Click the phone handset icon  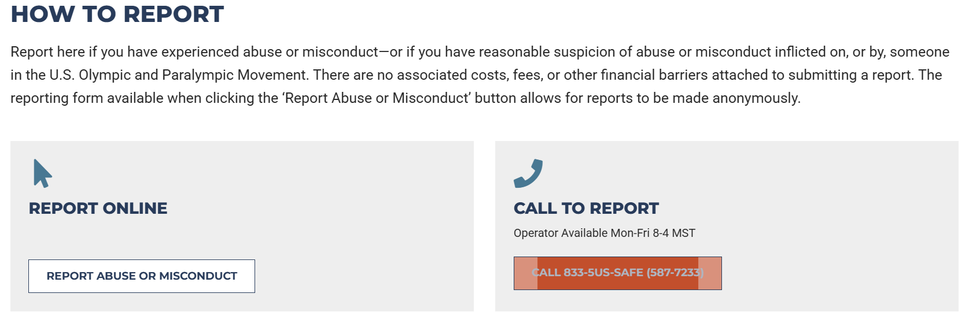[528, 173]
